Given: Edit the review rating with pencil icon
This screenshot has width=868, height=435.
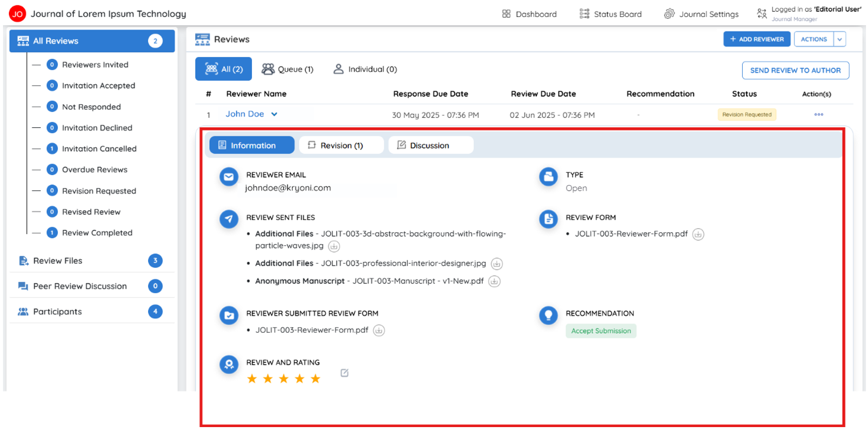Looking at the screenshot, I should (345, 373).
